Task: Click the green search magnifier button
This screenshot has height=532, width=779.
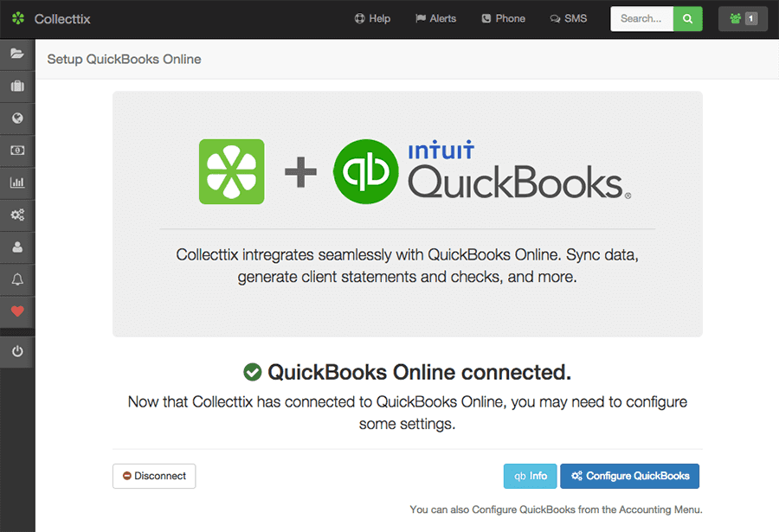Action: (687, 19)
